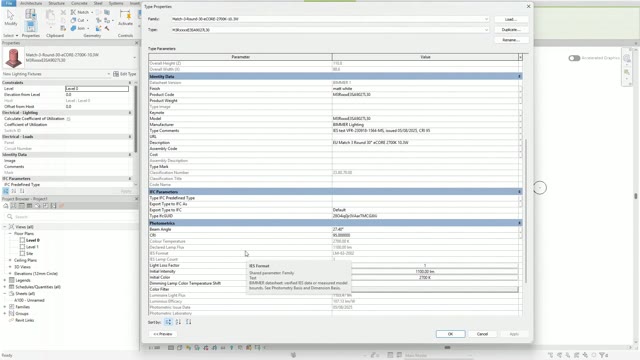Sort type parameters descending in dialog

point(188,322)
